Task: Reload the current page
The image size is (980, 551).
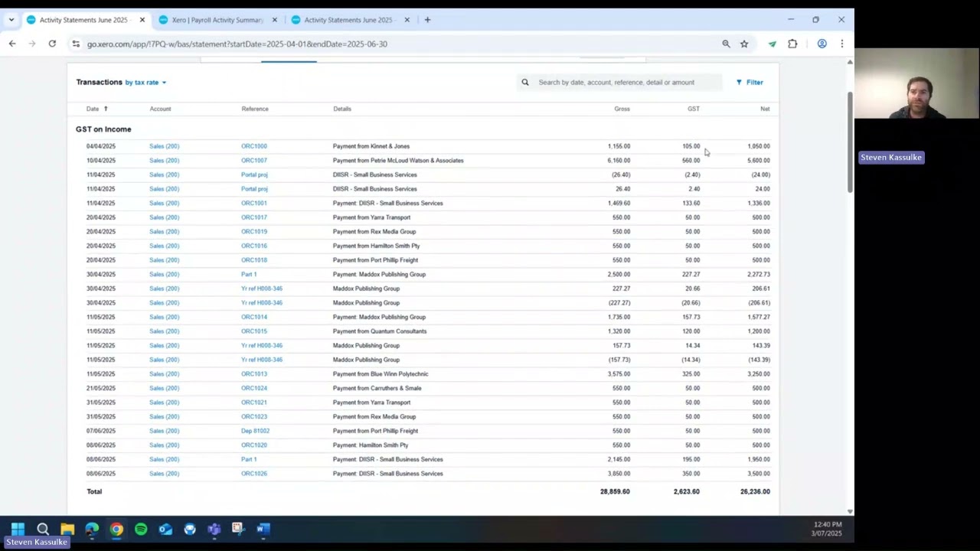Action: click(52, 44)
